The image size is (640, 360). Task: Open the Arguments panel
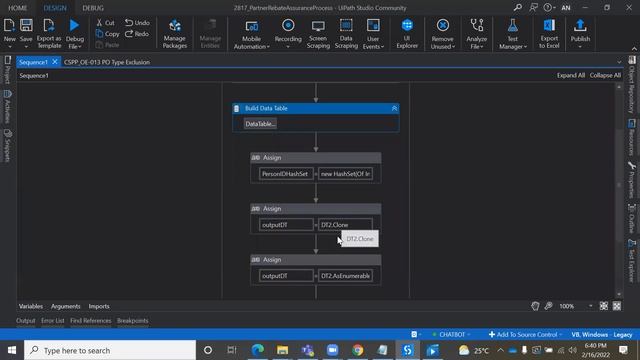coord(66,306)
